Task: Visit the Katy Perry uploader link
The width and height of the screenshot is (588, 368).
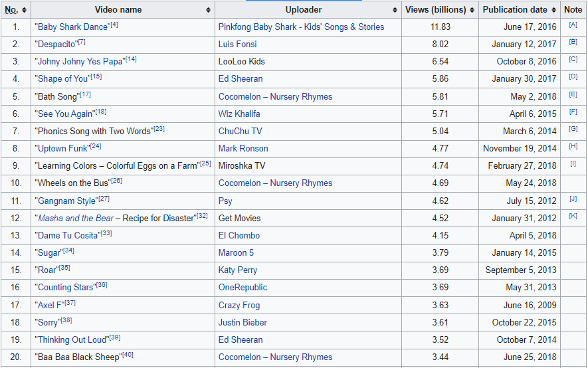Action: (x=238, y=270)
